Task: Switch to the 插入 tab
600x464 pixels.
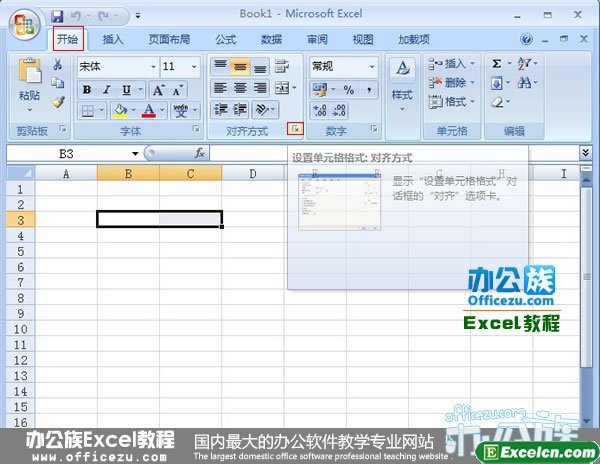Action: tap(113, 39)
